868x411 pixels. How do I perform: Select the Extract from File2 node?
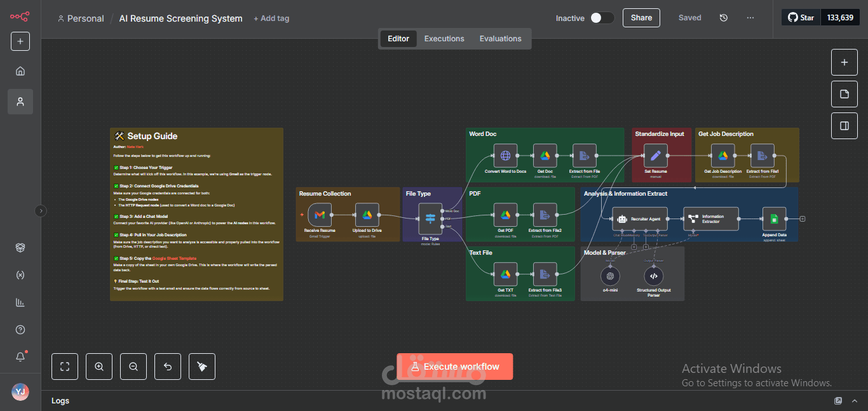tap(545, 215)
